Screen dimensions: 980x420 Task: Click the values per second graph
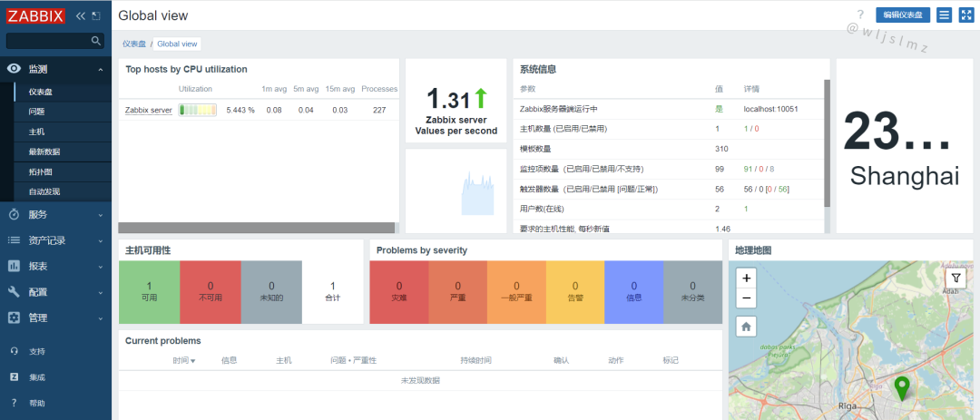pos(477,194)
